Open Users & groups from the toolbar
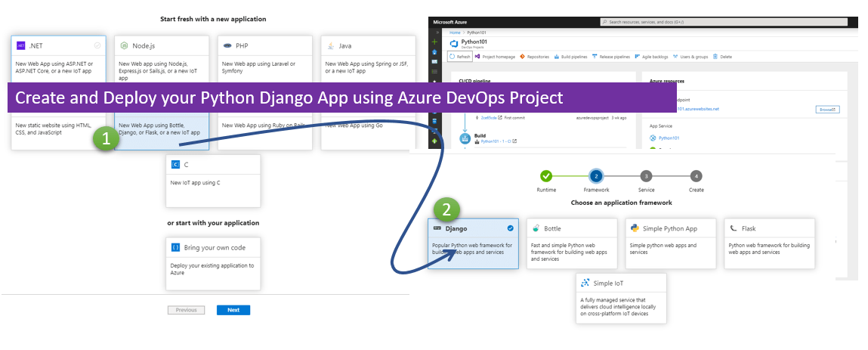The width and height of the screenshot is (868, 350). point(690,57)
